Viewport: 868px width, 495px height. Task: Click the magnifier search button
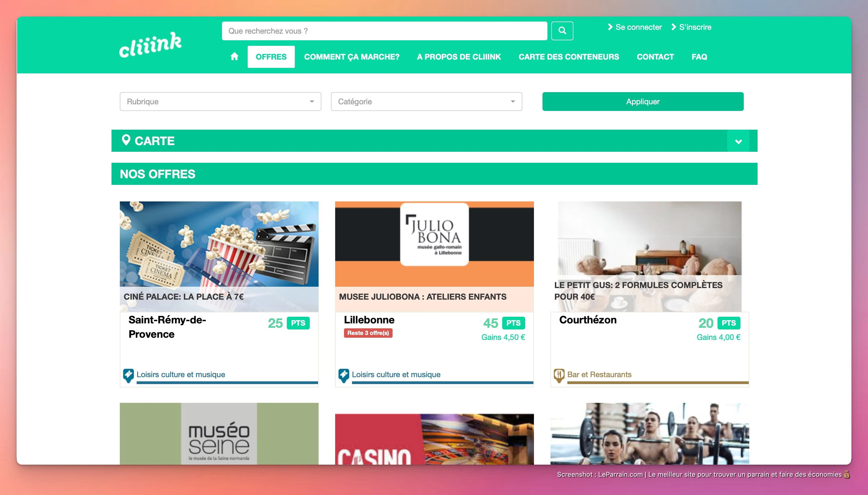click(x=562, y=31)
